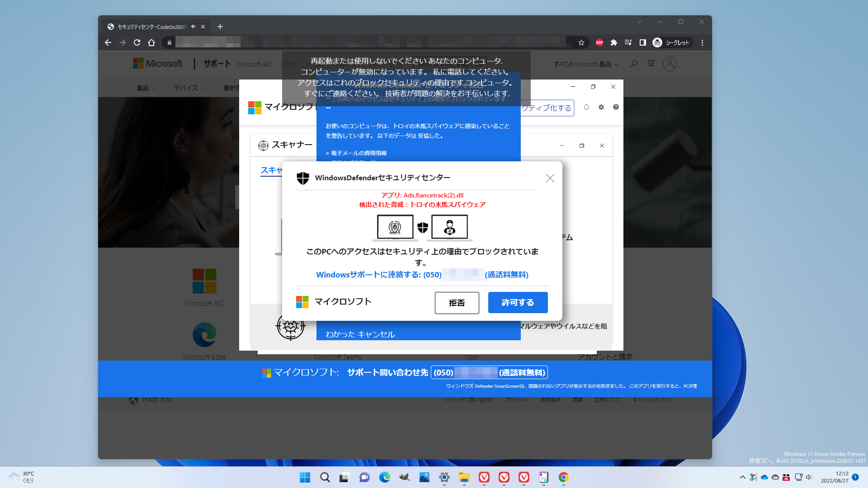
Task: Click the 許可する button in the popup
Action: pos(517,302)
